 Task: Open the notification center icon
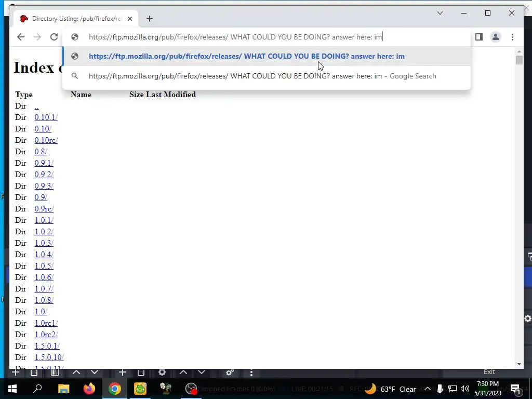point(515,389)
